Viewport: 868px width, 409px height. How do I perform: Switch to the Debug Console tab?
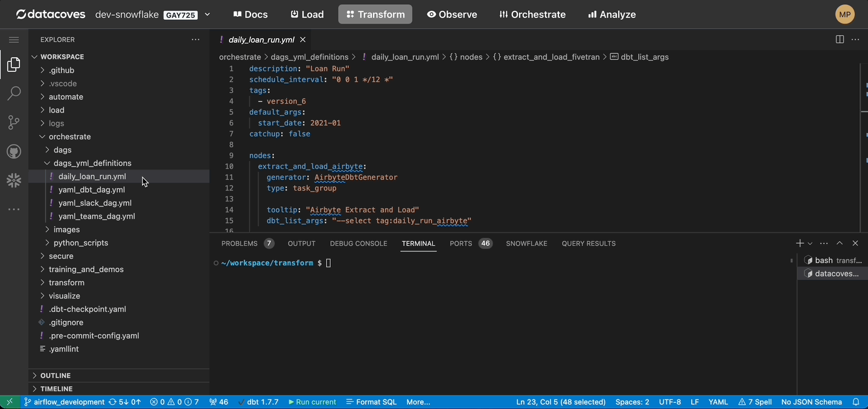[359, 244]
